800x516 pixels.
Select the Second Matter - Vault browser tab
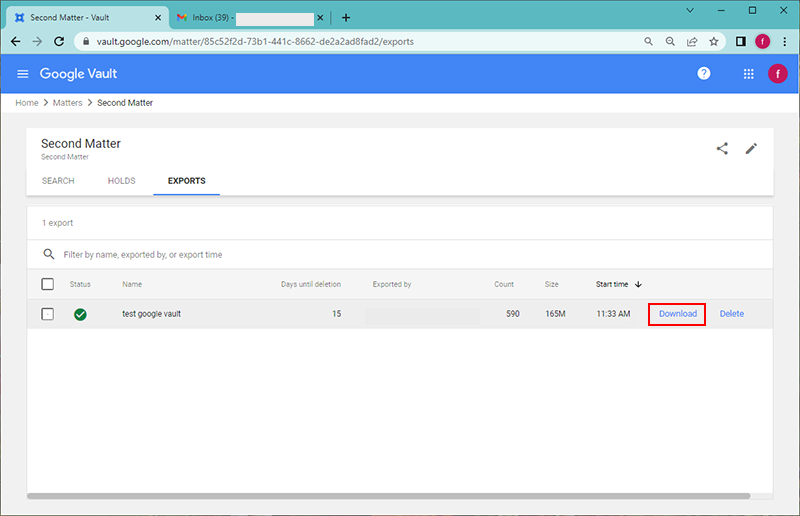pos(87,18)
